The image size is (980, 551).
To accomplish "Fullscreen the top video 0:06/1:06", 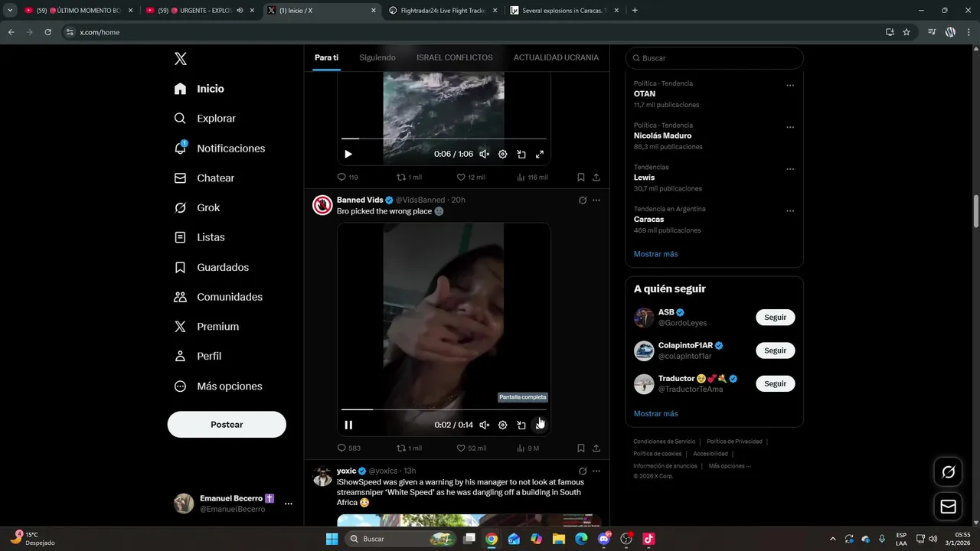I will [x=540, y=154].
